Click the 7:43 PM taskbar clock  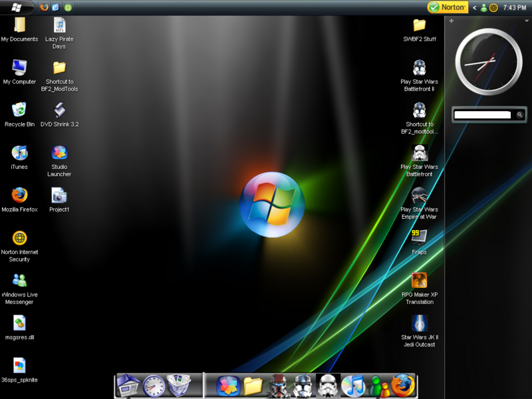tap(514, 7)
